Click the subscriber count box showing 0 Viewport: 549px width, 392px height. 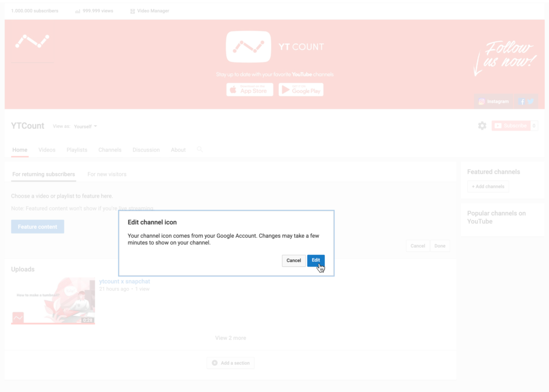pos(534,126)
